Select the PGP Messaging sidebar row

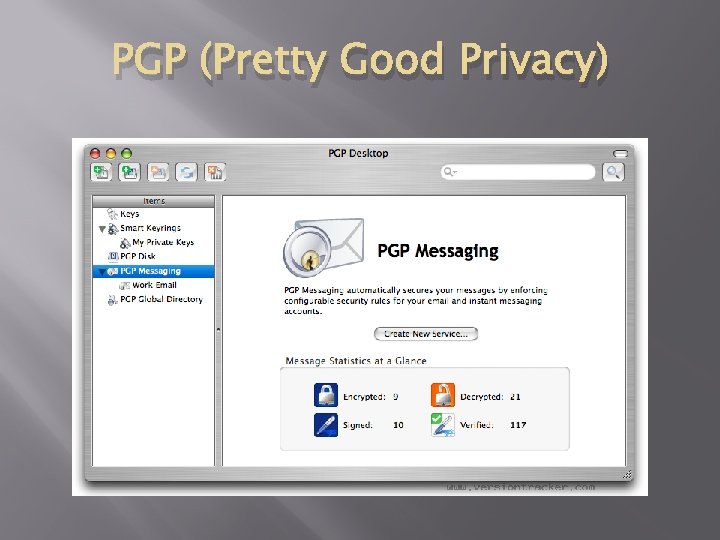153,271
